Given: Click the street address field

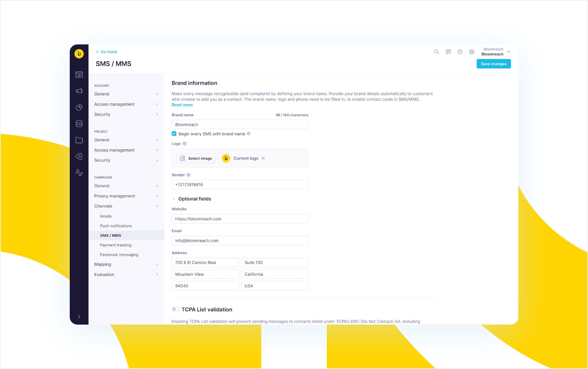Looking at the screenshot, I should pos(205,262).
